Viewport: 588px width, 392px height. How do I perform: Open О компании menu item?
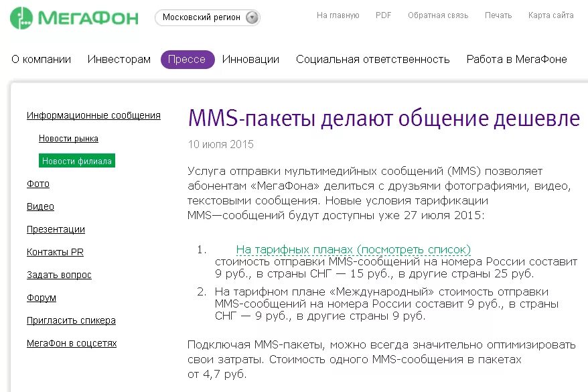(42, 59)
